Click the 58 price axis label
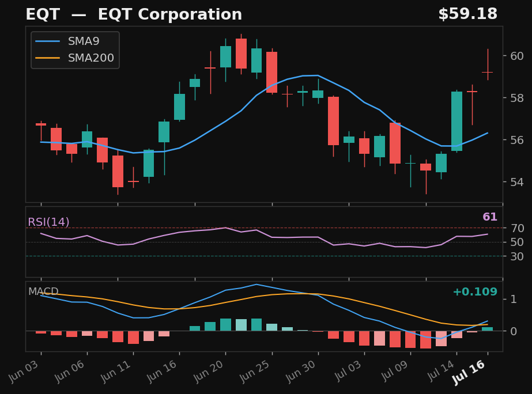 [517, 98]
